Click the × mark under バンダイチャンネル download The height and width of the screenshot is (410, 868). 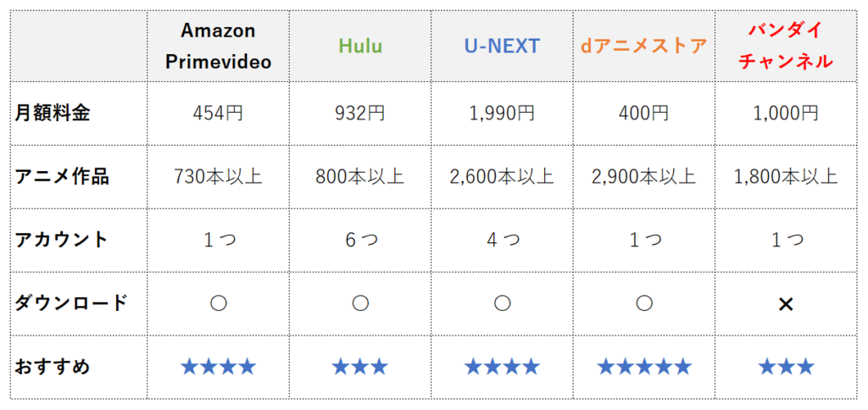pos(786,304)
